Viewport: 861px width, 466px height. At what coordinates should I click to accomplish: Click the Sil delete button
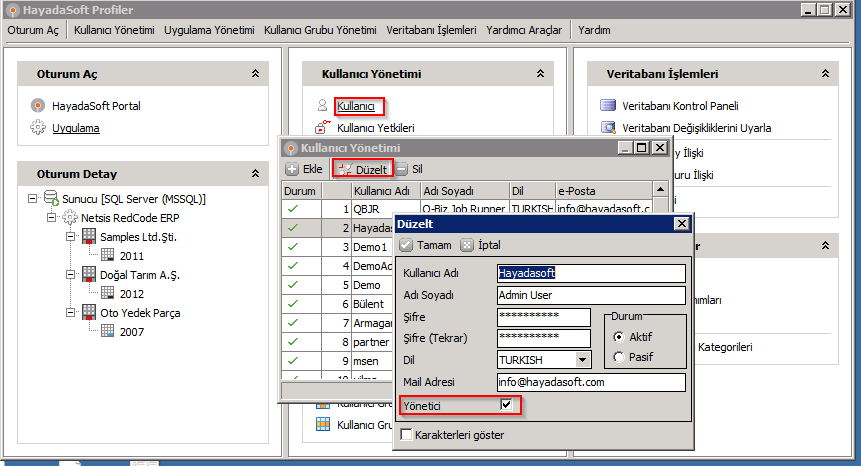410,169
